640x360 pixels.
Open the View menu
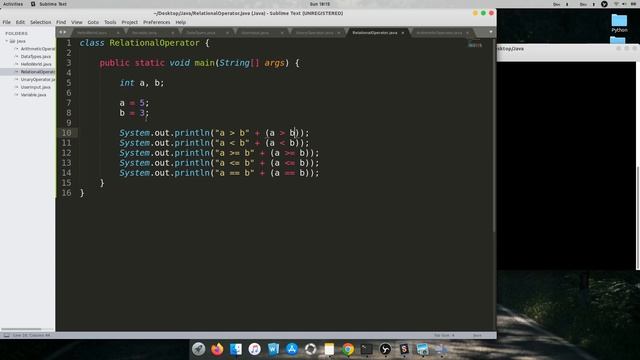(x=77, y=22)
